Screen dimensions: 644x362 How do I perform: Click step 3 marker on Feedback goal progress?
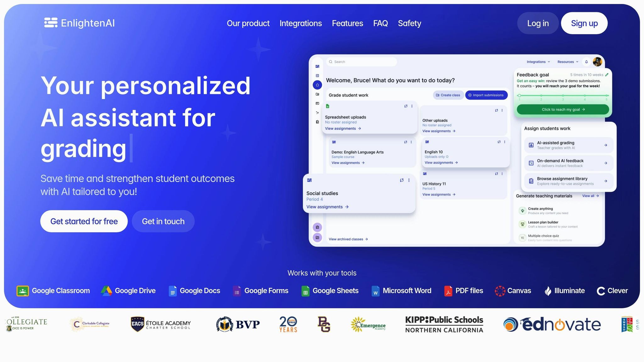(x=563, y=96)
